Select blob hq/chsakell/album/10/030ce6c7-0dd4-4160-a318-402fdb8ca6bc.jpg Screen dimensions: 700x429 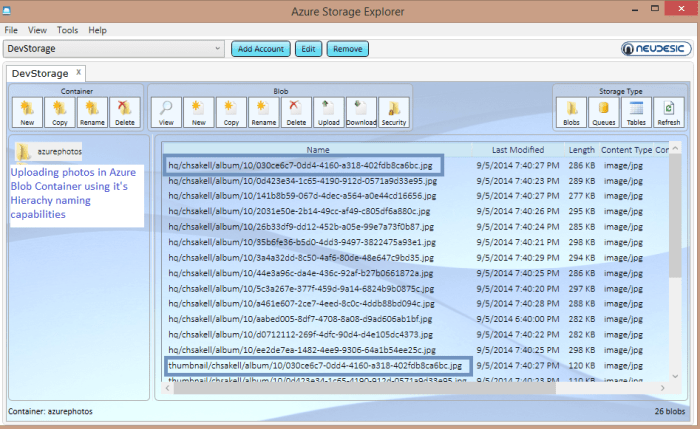[x=300, y=166]
